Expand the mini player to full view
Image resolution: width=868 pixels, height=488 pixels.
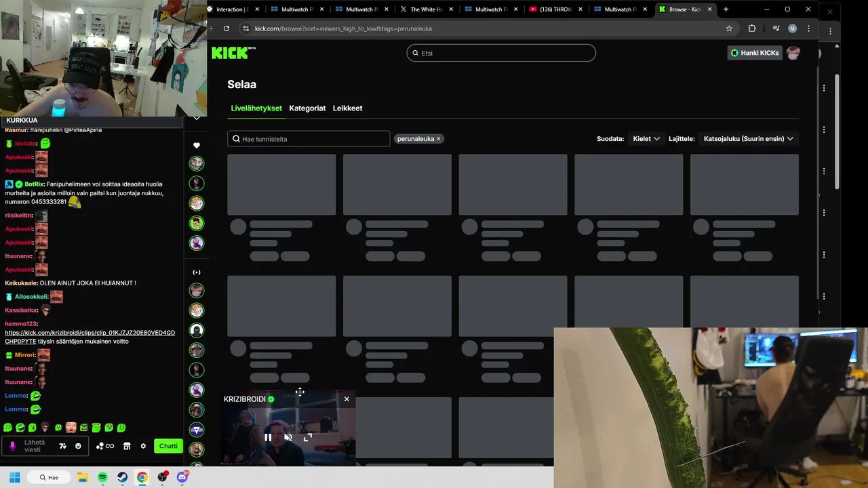[308, 438]
